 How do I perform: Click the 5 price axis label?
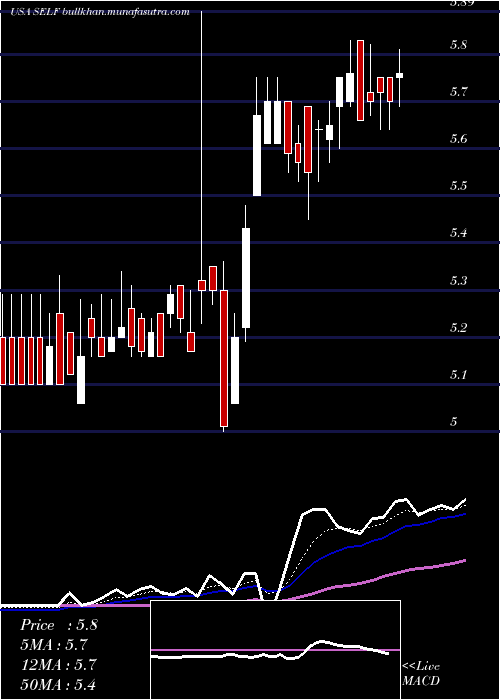[x=454, y=422]
